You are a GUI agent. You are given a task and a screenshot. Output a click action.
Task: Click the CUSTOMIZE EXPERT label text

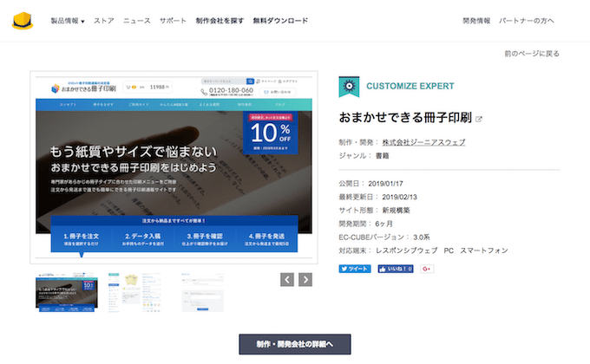[x=410, y=86]
